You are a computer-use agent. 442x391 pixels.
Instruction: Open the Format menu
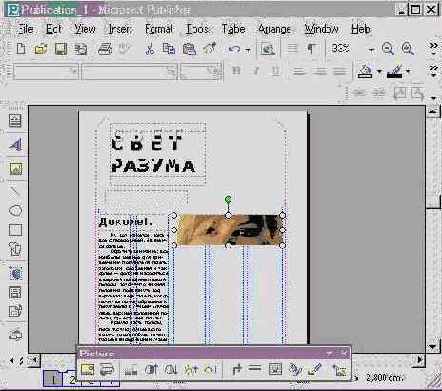159,29
